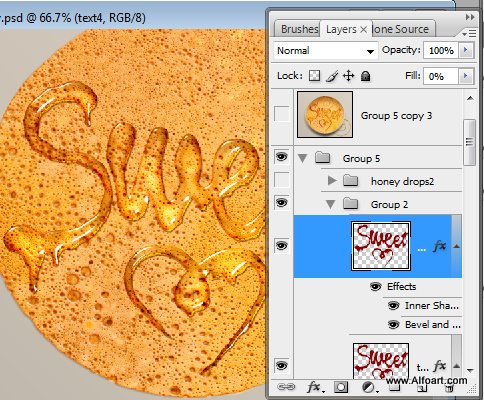Hide the Group 5 group
Image resolution: width=484 pixels, height=400 pixels.
(x=281, y=156)
